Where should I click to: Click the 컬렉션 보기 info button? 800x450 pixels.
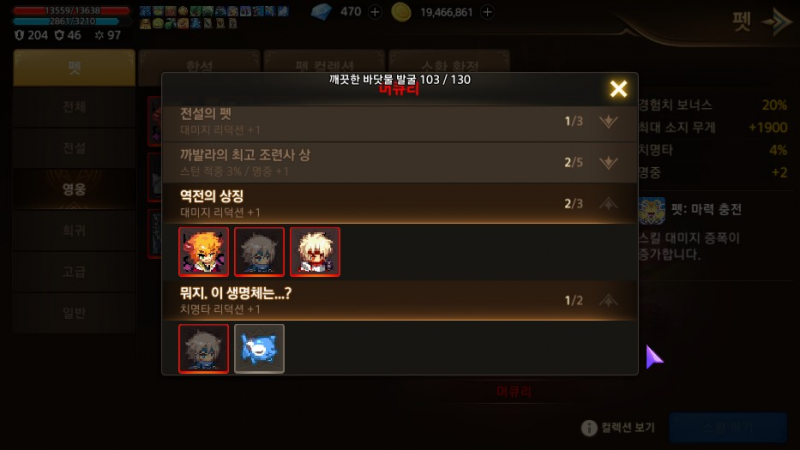tap(618, 428)
